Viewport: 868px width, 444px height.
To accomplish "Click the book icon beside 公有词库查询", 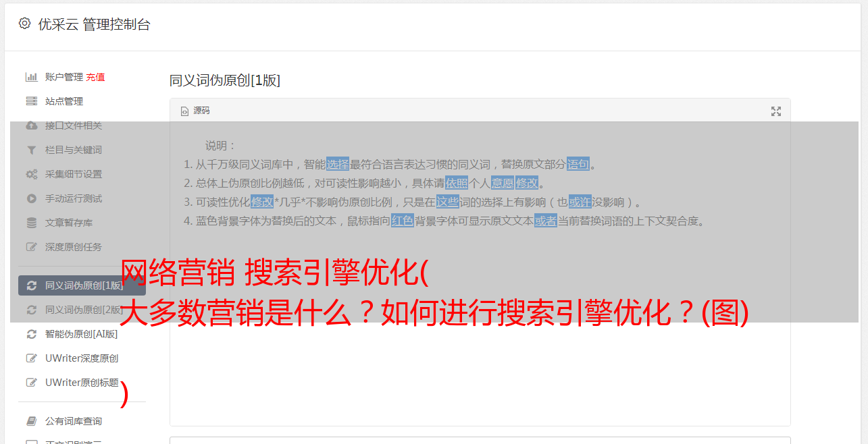I will point(31,421).
